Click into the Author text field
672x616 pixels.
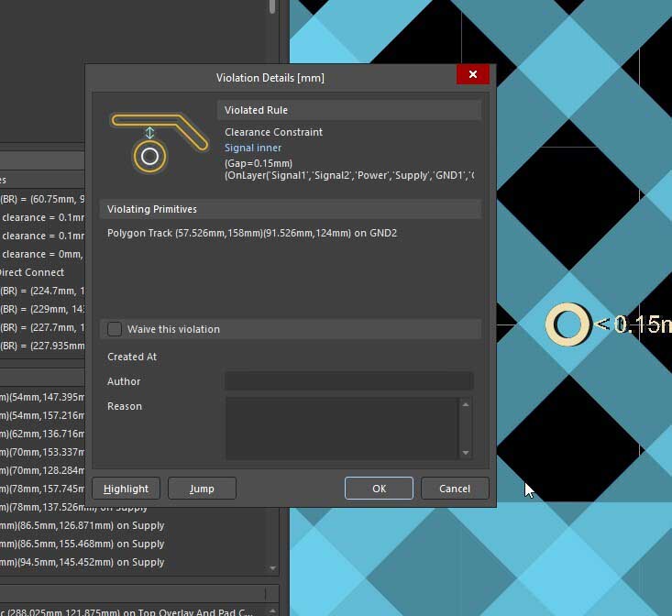(x=348, y=381)
